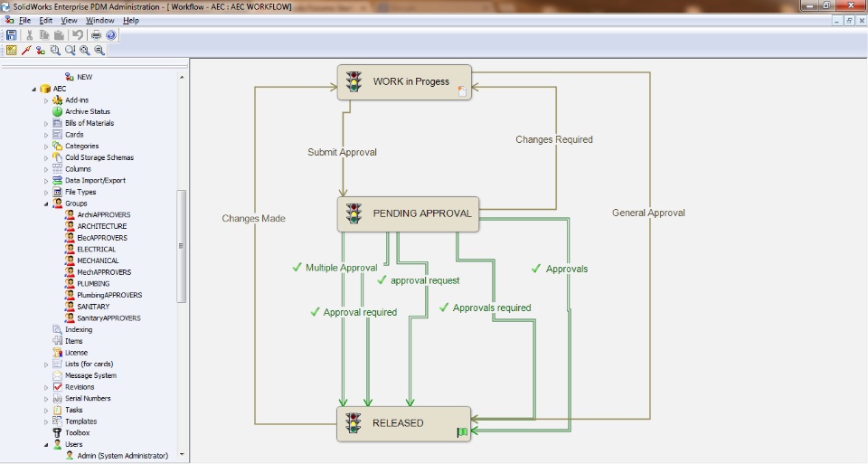Viewport: 868px width, 464px height.
Task: Click the tree panel scrollbar thumb
Action: [x=182, y=246]
